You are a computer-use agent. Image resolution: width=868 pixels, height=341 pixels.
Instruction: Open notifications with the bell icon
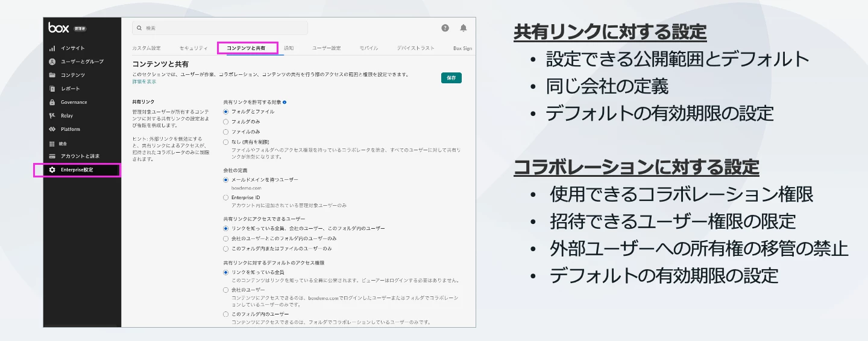click(x=463, y=28)
